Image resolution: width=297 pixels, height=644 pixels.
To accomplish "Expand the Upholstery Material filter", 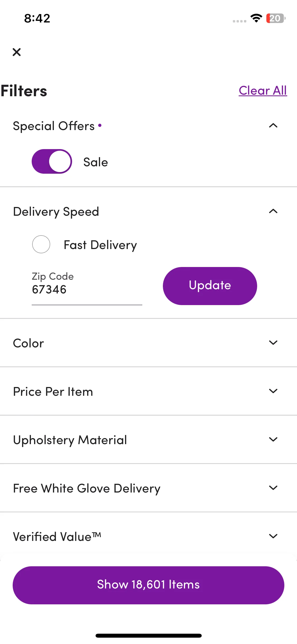I will (x=148, y=439).
